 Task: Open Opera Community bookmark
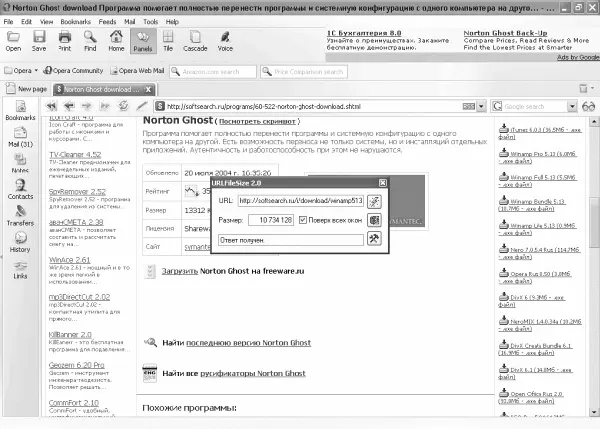[73, 71]
